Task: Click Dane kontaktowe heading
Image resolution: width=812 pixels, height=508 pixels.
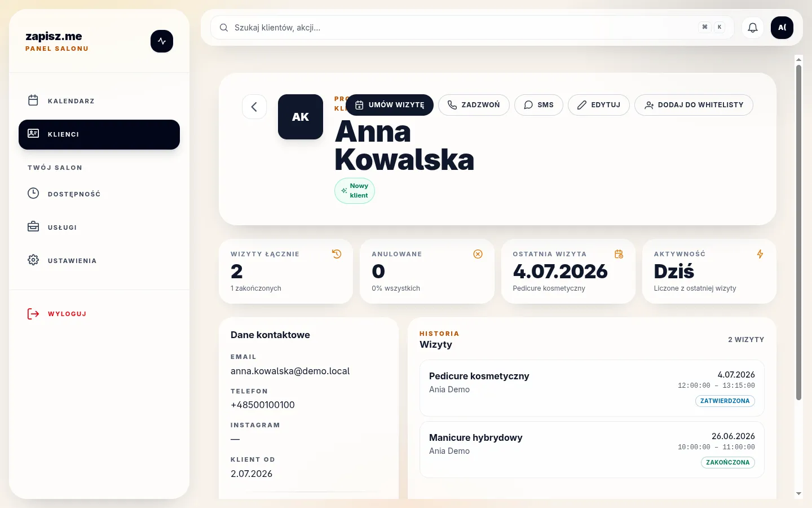Action: [270, 335]
